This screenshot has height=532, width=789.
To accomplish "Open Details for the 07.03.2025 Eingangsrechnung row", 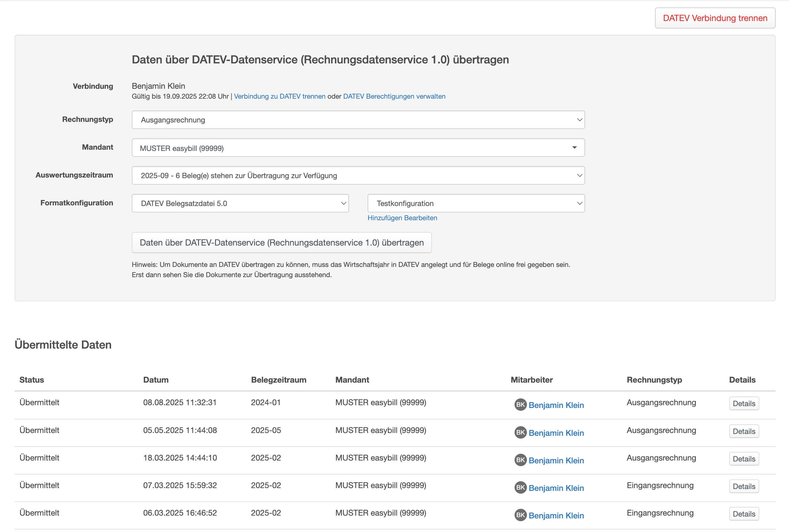I will [x=744, y=486].
